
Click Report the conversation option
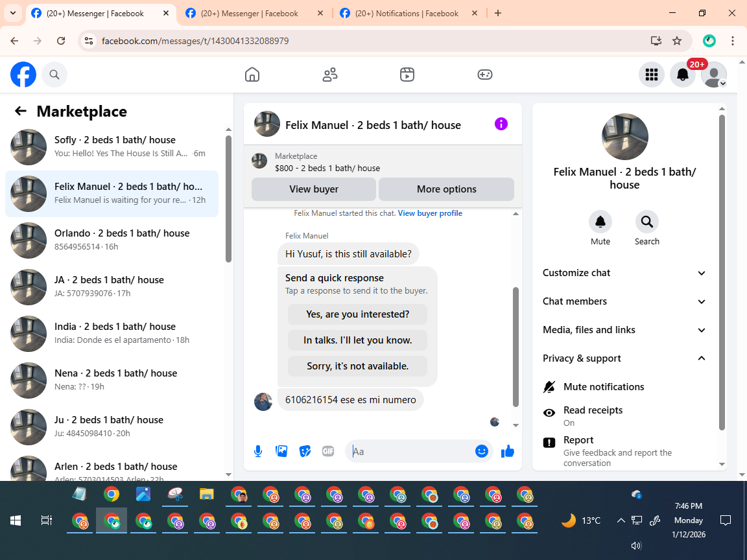[x=624, y=450]
